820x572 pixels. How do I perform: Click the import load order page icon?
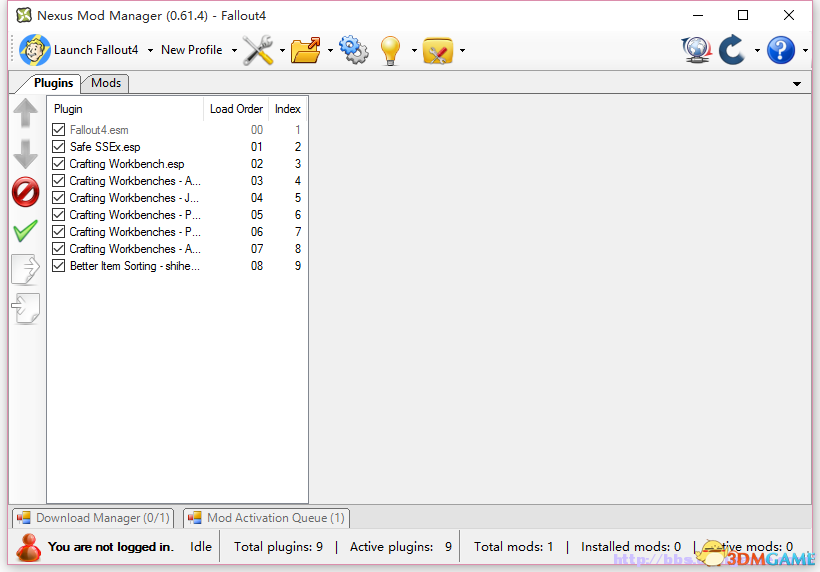click(x=26, y=308)
